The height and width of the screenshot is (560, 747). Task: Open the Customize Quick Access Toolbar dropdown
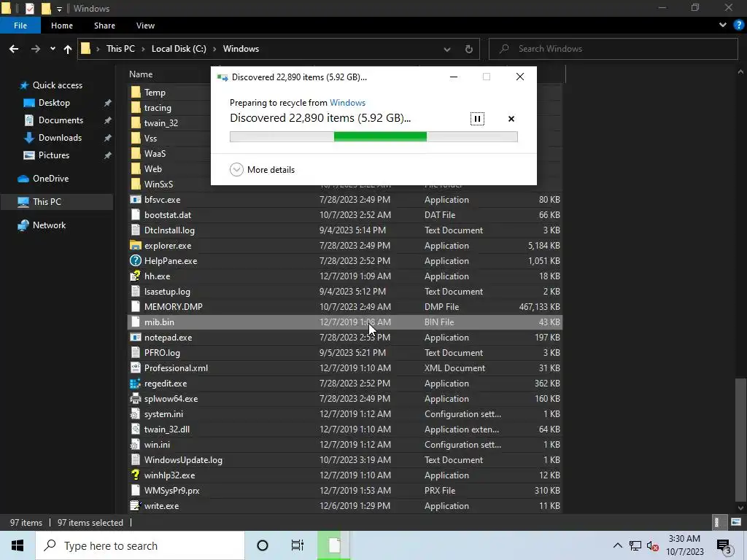tap(59, 9)
